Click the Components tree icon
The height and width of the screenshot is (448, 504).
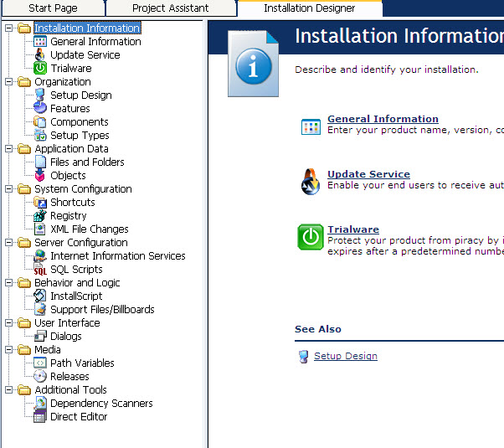point(40,122)
